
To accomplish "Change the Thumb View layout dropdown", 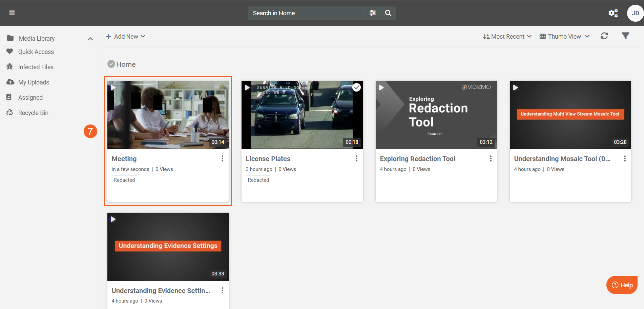I will 564,36.
